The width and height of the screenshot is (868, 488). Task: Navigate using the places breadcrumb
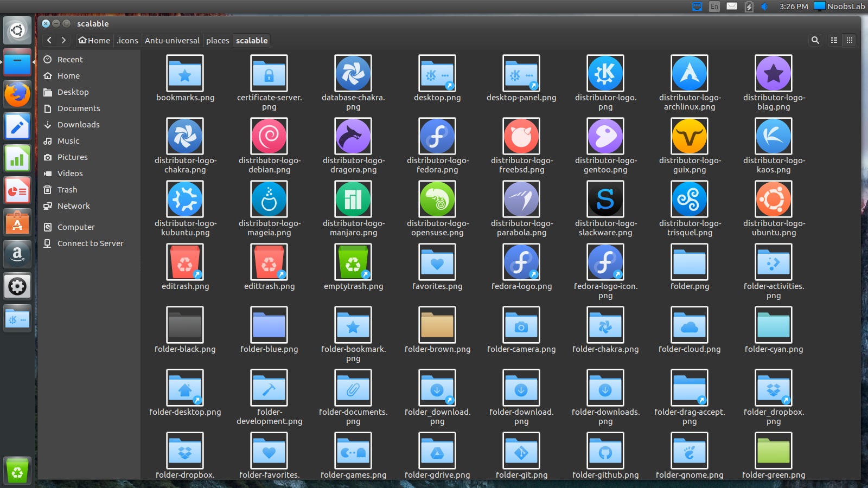(218, 40)
